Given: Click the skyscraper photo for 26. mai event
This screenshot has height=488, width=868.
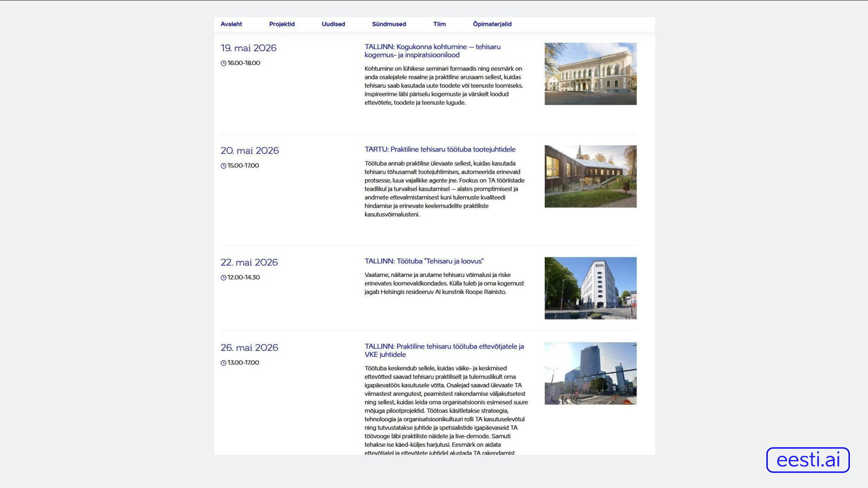Looking at the screenshot, I should point(591,374).
